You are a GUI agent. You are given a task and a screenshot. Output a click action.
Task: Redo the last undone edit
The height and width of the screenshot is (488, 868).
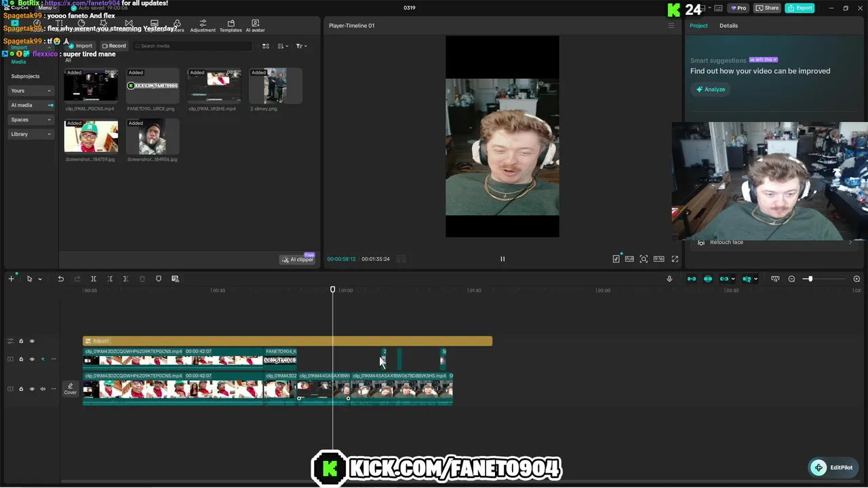[x=77, y=279]
